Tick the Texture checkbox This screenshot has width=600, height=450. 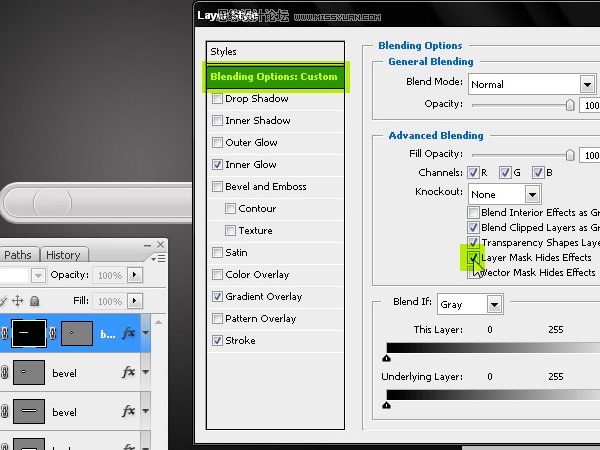tap(230, 230)
